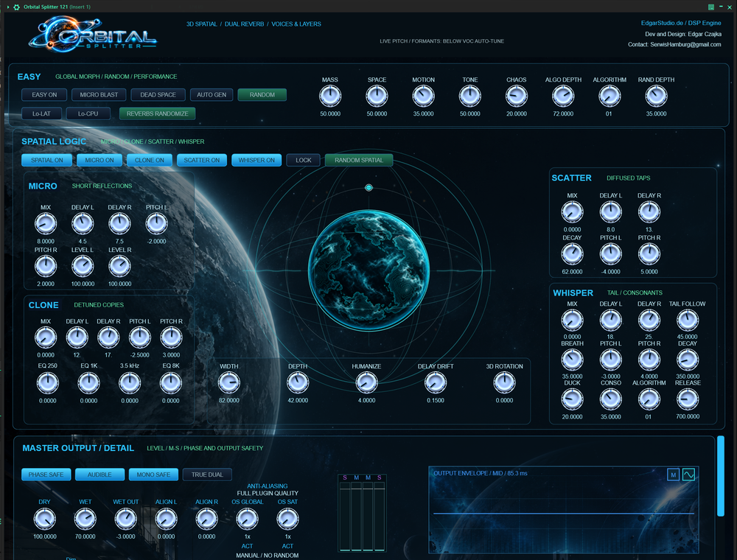
Task: Open plugin options arrow menu in title bar
Action: coord(7,7)
